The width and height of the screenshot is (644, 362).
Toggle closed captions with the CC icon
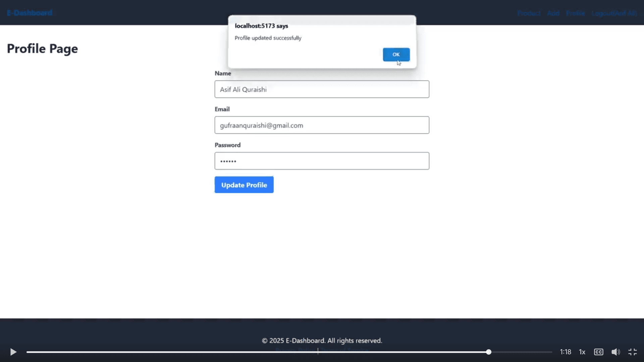599,352
